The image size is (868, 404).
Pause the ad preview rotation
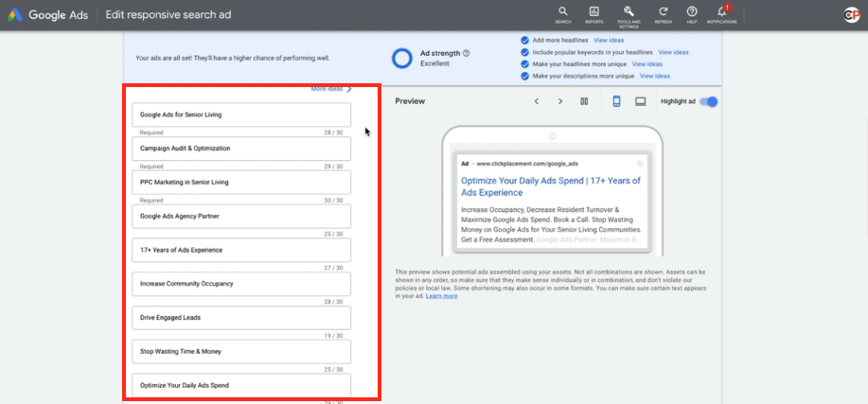pos(585,101)
